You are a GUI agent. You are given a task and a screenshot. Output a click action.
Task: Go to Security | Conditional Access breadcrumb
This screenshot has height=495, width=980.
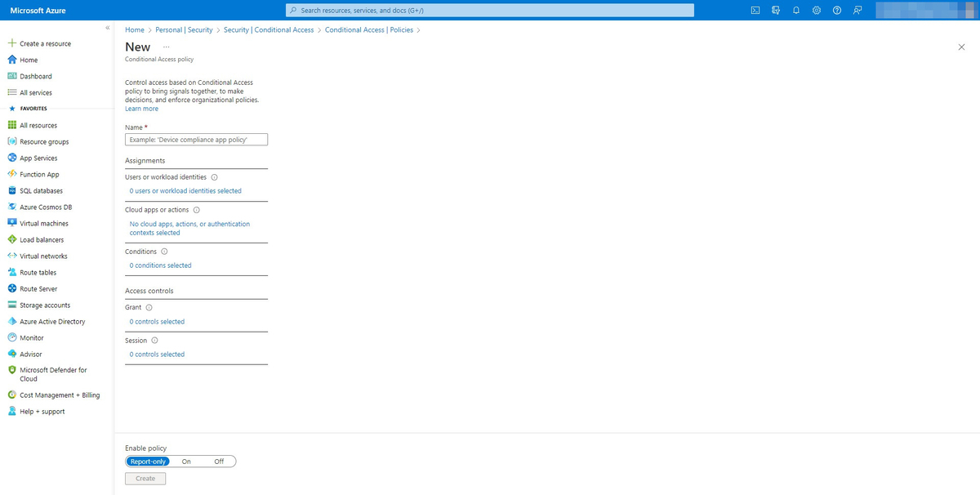click(269, 29)
